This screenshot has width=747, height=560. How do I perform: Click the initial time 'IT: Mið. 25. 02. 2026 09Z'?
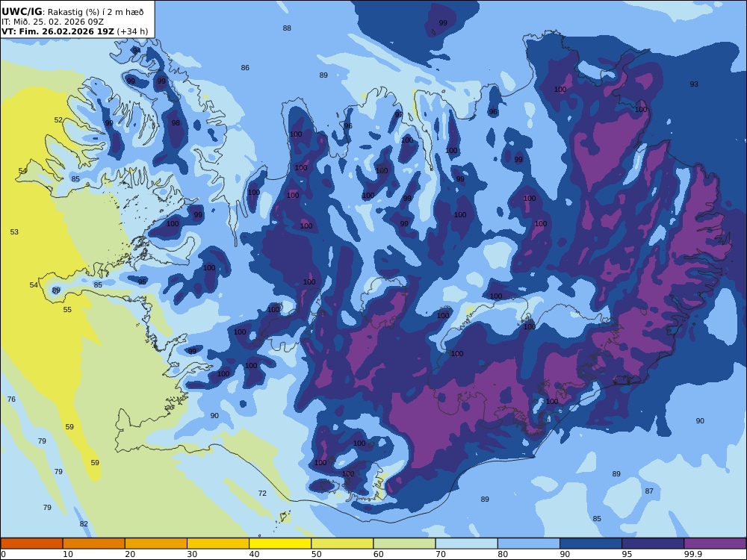coord(52,22)
